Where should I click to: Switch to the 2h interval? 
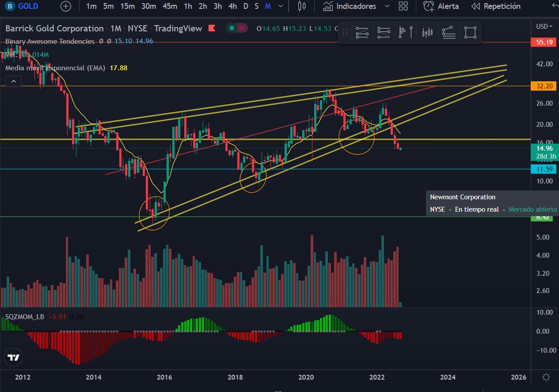203,6
